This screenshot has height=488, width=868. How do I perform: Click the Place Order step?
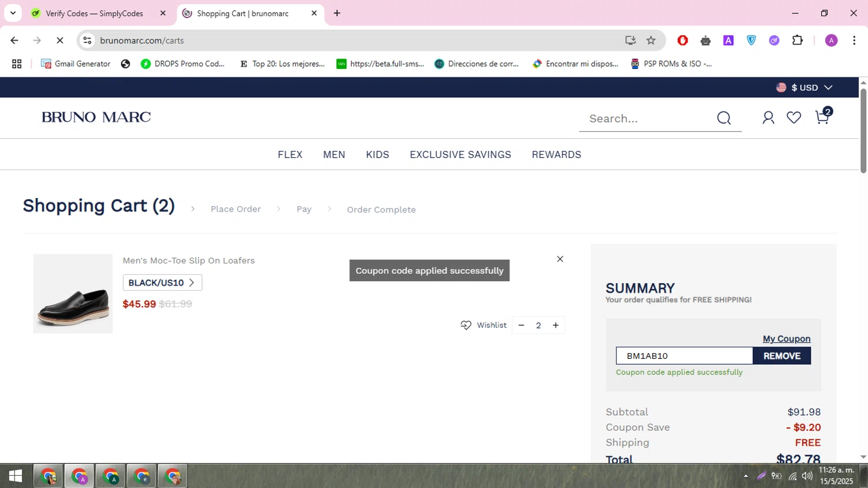(236, 209)
